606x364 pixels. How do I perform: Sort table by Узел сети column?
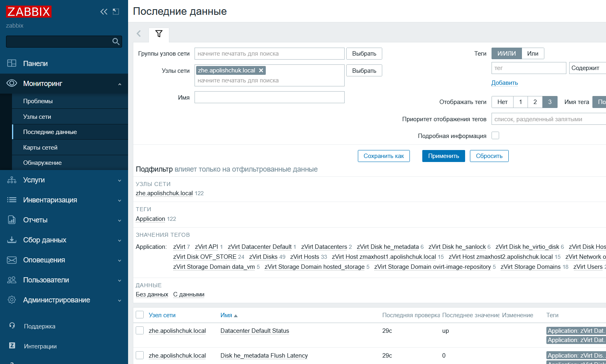[x=162, y=315]
